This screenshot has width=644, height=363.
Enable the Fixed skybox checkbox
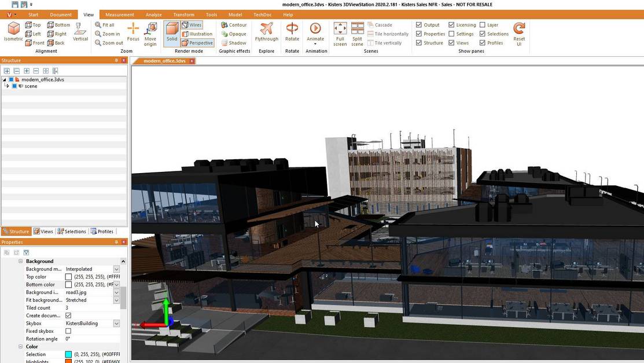pyautogui.click(x=68, y=331)
